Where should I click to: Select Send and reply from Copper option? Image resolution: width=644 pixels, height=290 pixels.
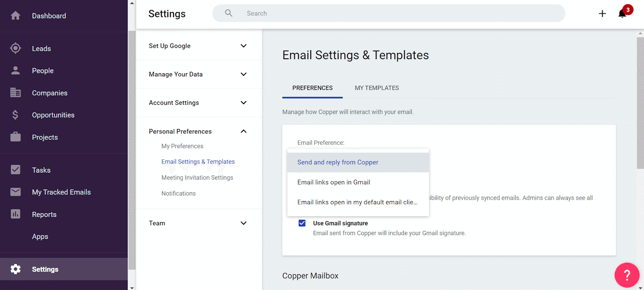(358, 162)
